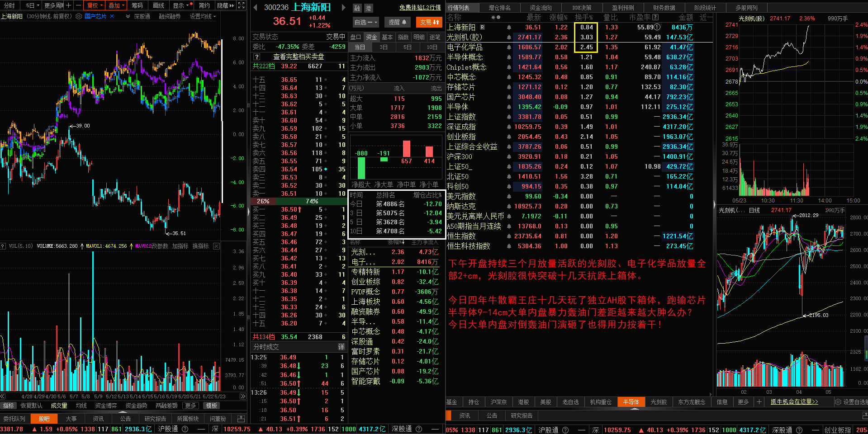
Task: Open the DDE决策 tab
Action: pos(582,8)
